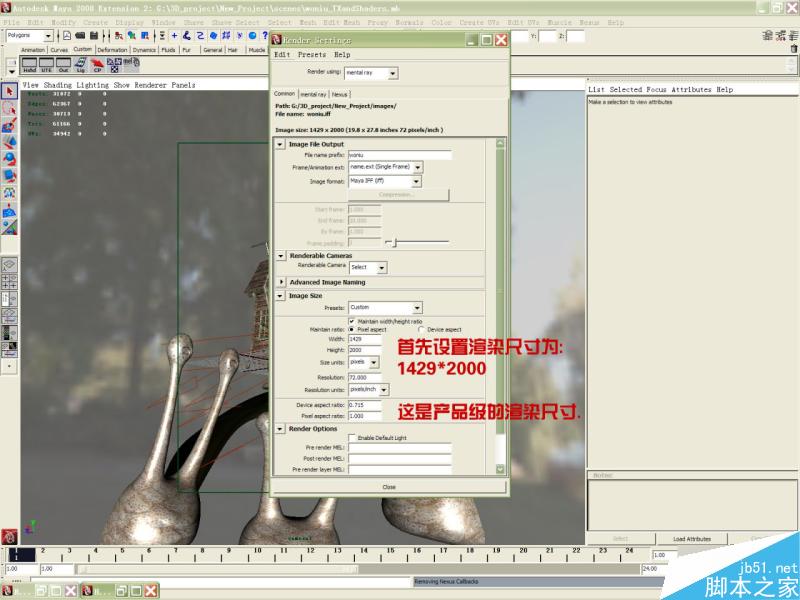Screen dimensions: 800x600
Task: Click the time range slider bar
Action: click(x=217, y=568)
